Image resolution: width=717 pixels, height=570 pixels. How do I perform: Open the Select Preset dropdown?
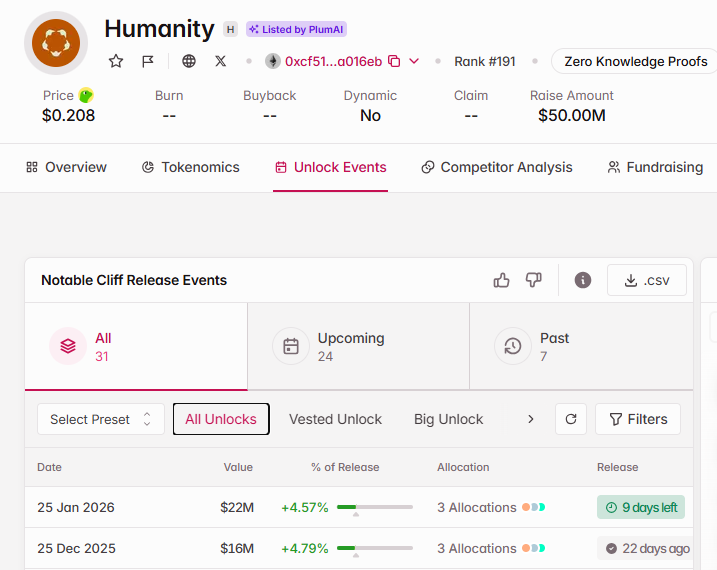[x=101, y=419]
